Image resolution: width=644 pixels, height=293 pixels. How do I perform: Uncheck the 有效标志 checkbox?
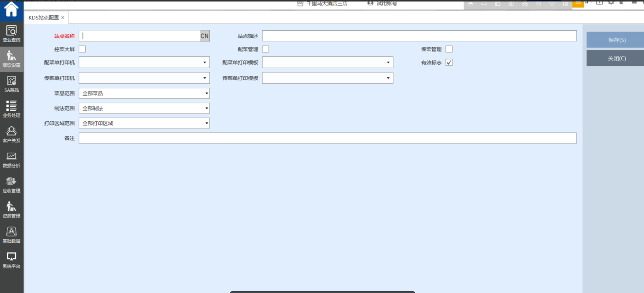(449, 62)
